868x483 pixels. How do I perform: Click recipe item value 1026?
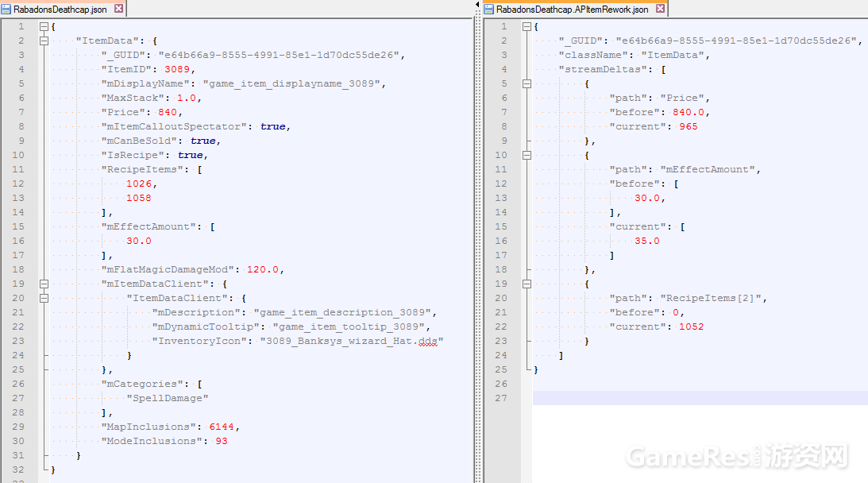click(139, 184)
